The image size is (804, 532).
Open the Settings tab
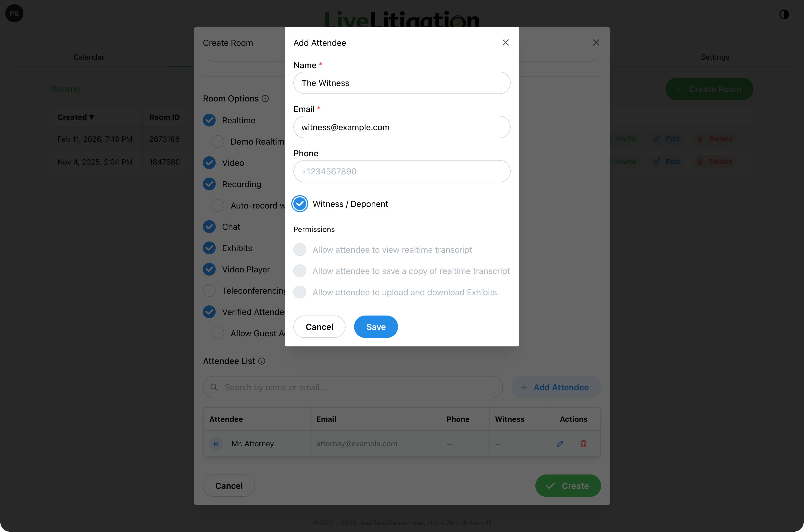click(x=715, y=57)
